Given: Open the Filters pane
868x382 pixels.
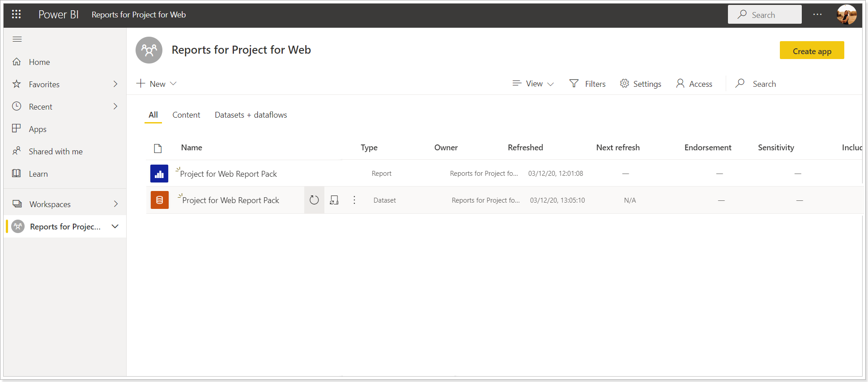Looking at the screenshot, I should [587, 84].
